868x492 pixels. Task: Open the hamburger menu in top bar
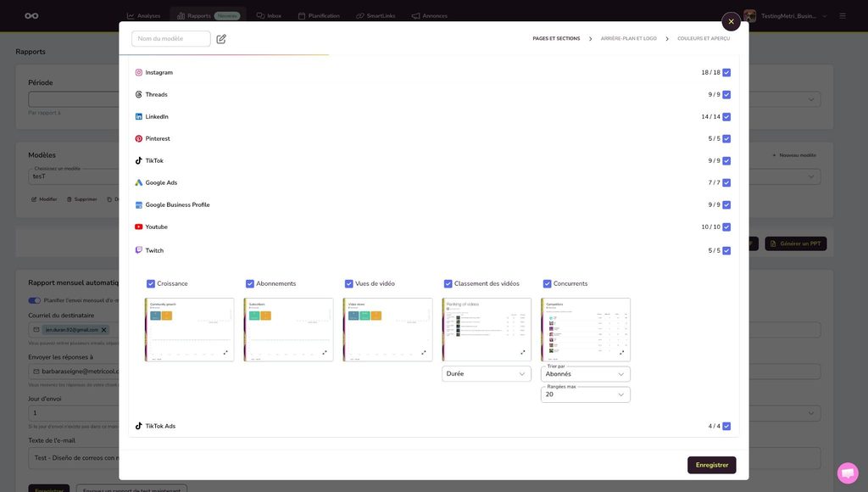click(x=842, y=16)
